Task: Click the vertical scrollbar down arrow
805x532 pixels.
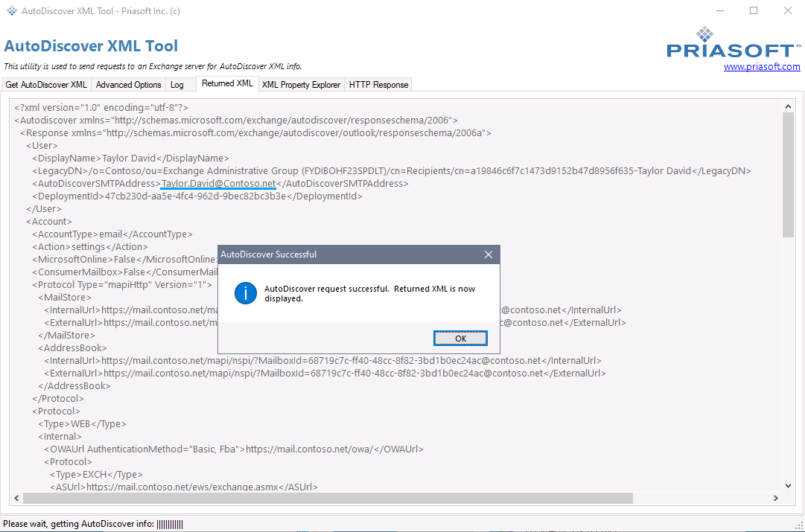Action: 788,485
